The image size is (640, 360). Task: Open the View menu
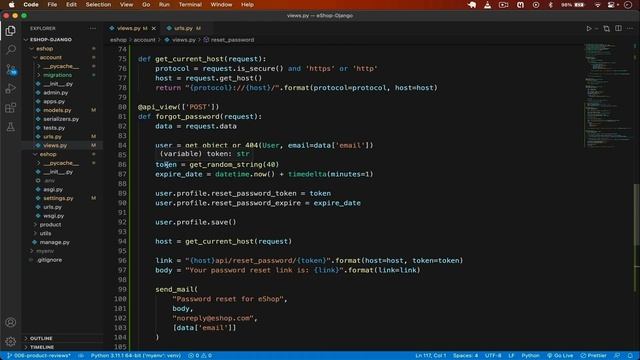(127, 5)
